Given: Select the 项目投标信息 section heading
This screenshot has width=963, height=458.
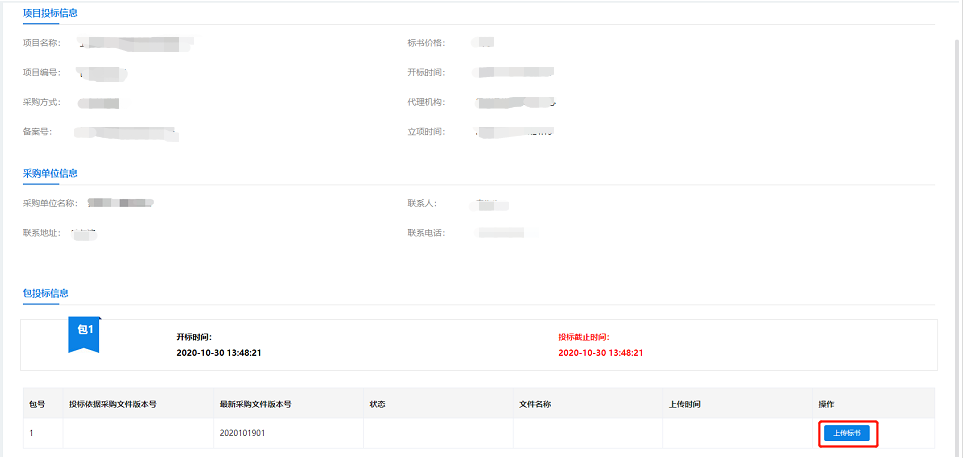Looking at the screenshot, I should point(51,13).
